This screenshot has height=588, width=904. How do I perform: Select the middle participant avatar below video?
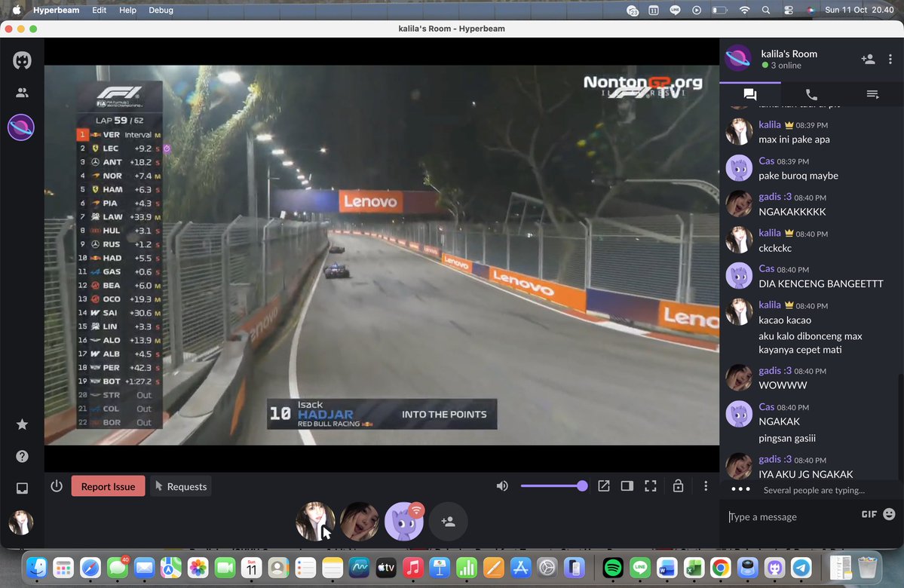pyautogui.click(x=360, y=522)
